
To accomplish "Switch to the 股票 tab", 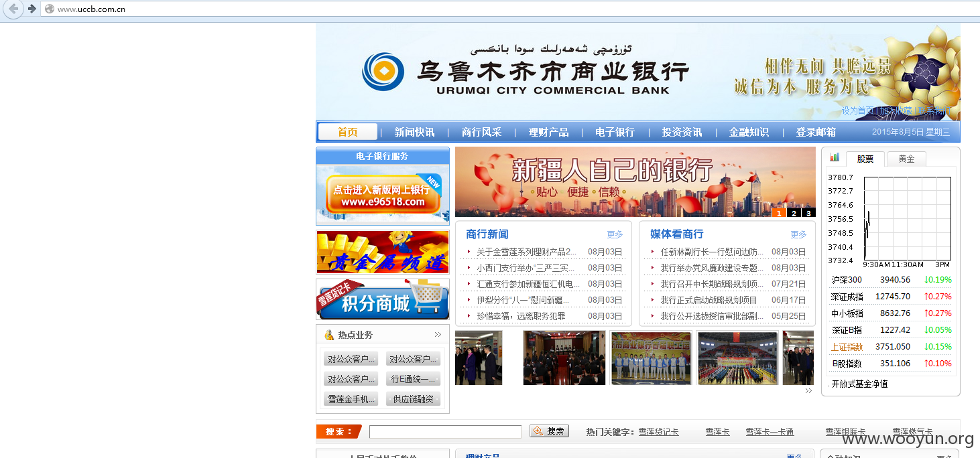I will [865, 159].
